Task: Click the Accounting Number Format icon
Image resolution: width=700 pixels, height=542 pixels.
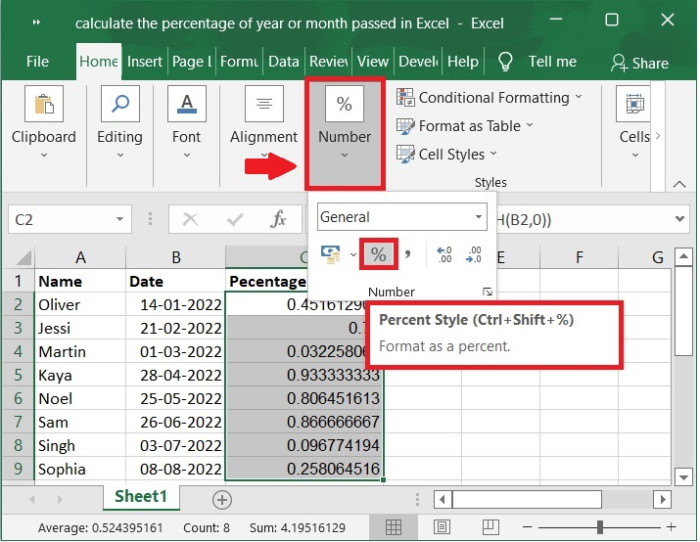Action: coord(330,254)
